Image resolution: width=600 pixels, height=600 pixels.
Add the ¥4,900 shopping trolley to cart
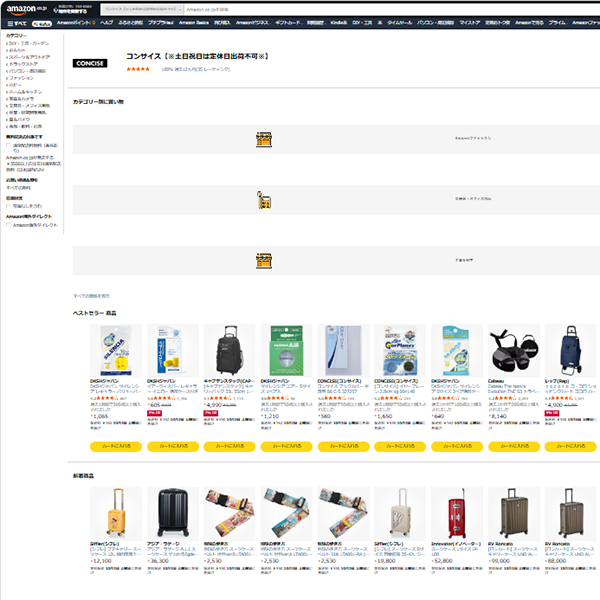[571, 447]
